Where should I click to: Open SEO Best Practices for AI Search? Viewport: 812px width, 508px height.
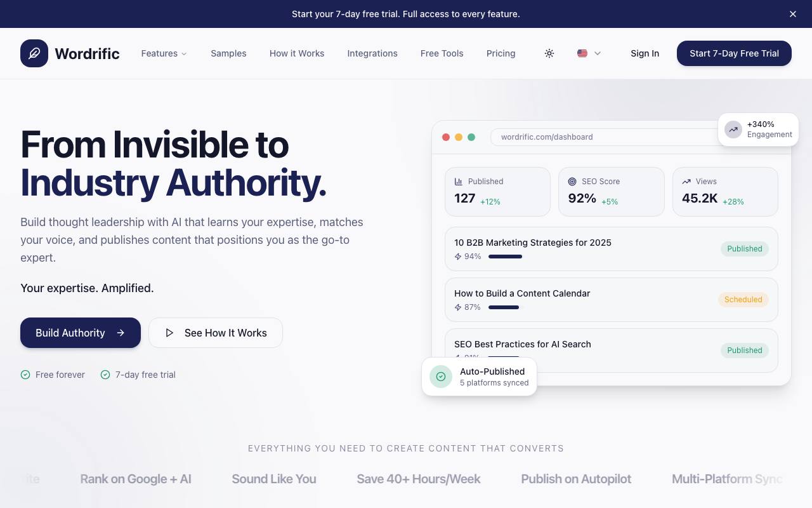pyautogui.click(x=523, y=344)
